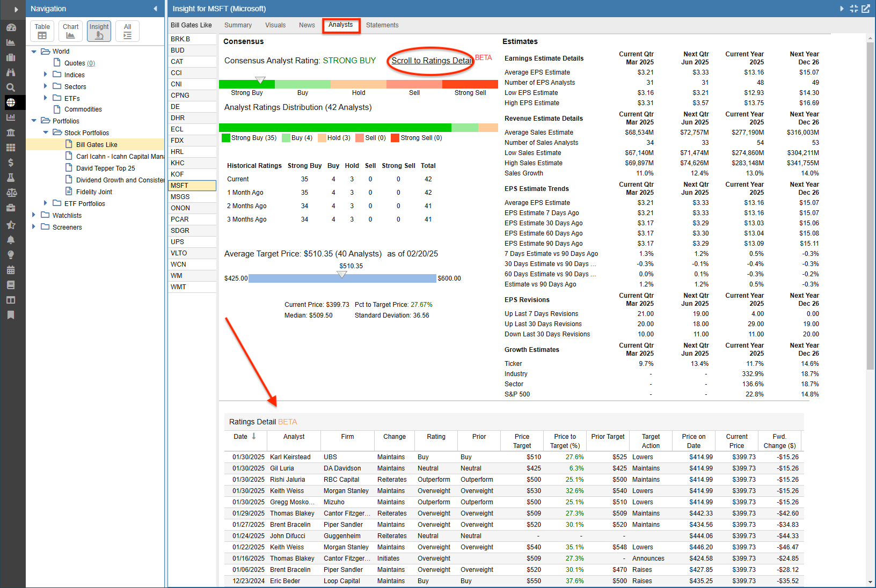
Task: Open the suitcase icon in left sidebar
Action: (11, 57)
